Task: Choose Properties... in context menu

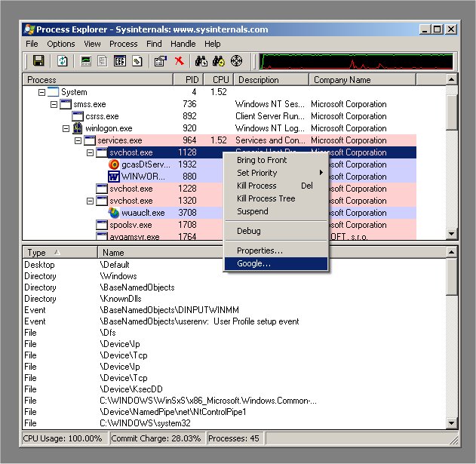Action: click(x=276, y=250)
